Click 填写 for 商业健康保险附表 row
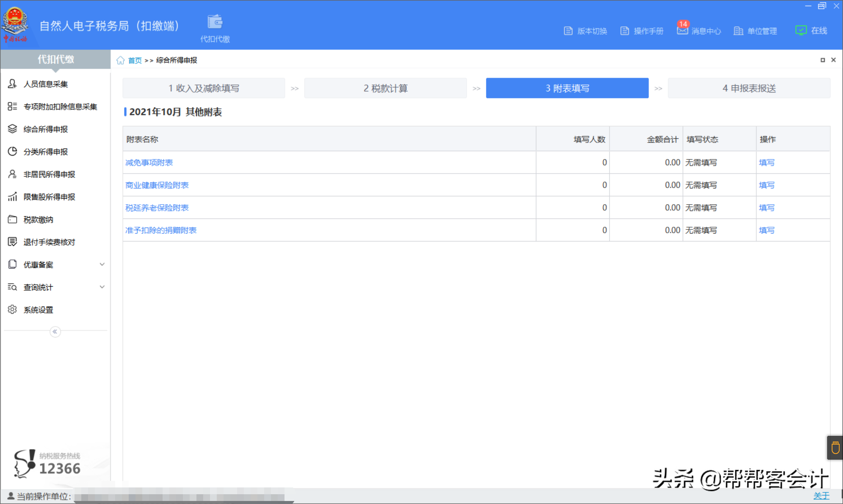The width and height of the screenshot is (843, 504). 766,185
